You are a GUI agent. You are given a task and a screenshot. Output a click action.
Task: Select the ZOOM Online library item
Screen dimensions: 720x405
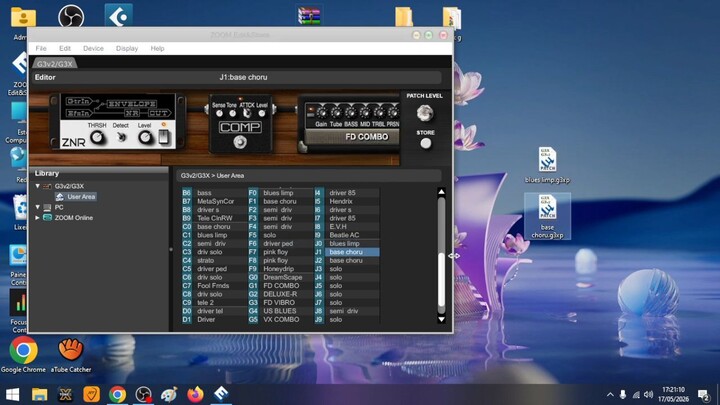click(x=73, y=218)
